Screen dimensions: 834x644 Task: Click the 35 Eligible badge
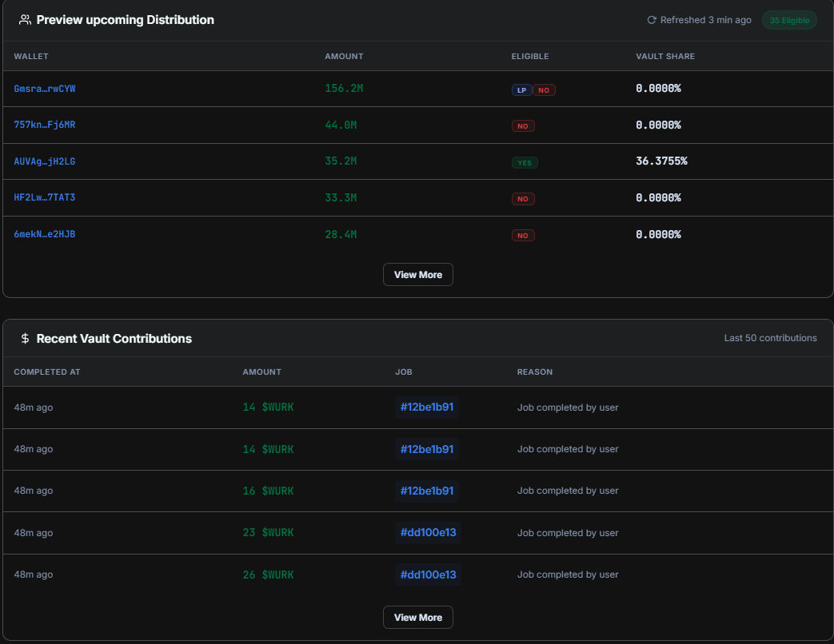789,20
